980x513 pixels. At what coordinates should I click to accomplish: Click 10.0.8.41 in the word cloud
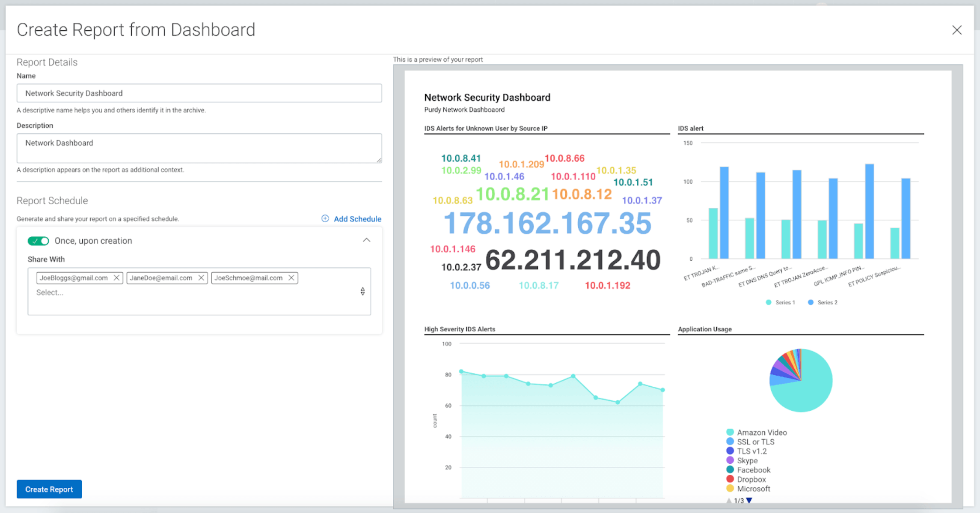[x=461, y=158]
